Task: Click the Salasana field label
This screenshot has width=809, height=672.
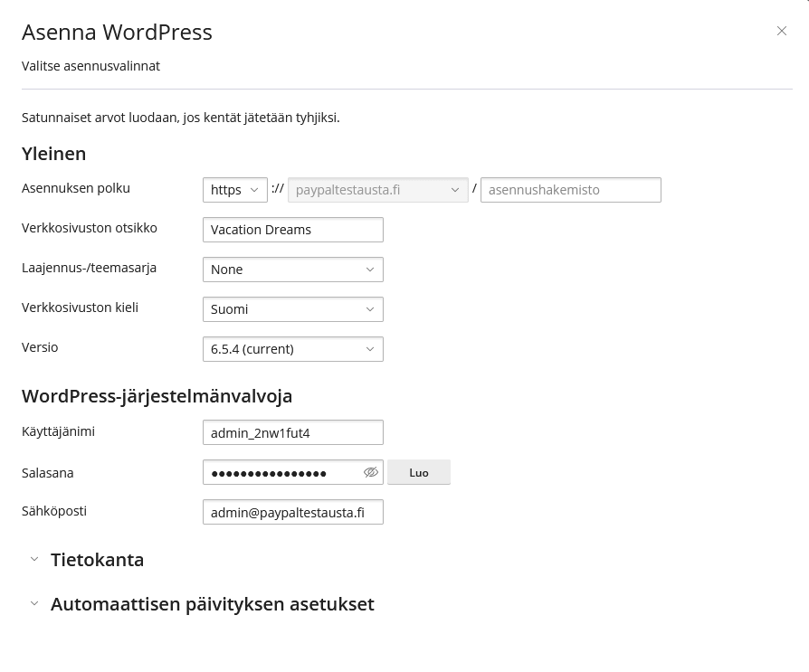Action: (47, 473)
